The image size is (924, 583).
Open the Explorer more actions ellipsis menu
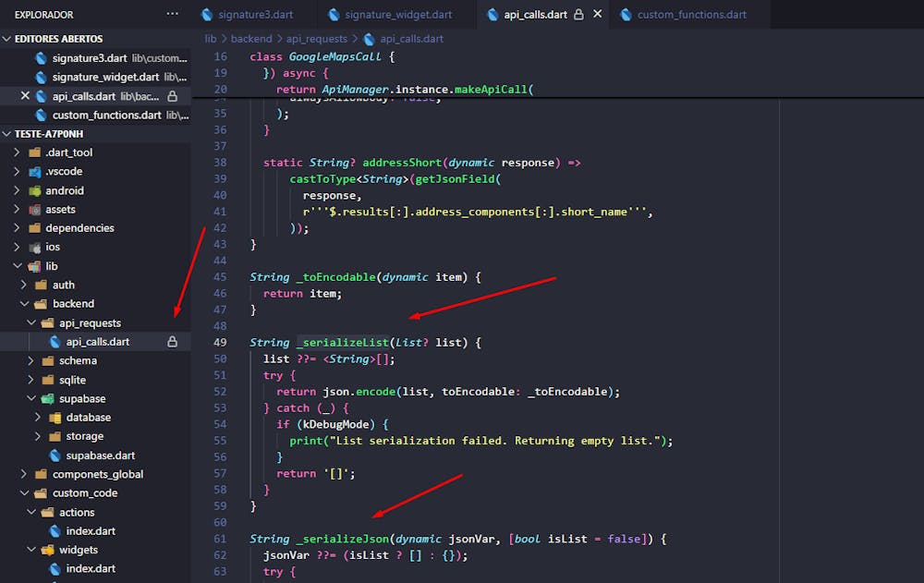click(173, 15)
